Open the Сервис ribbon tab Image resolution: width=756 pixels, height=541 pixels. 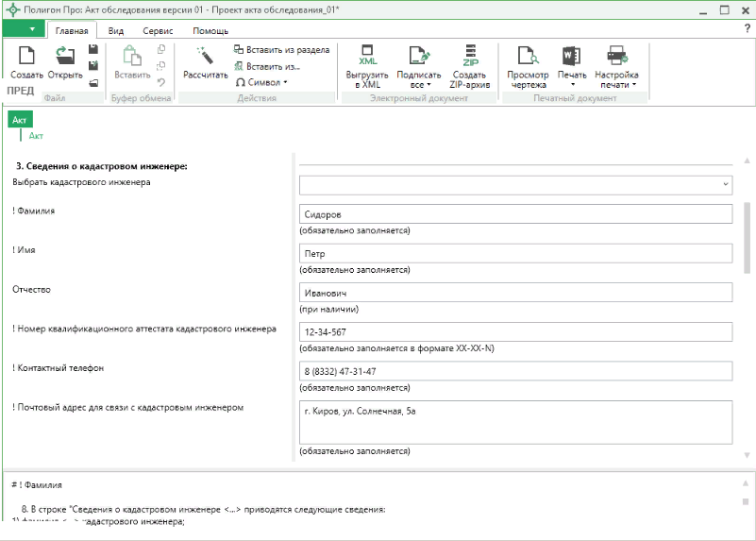[158, 30]
